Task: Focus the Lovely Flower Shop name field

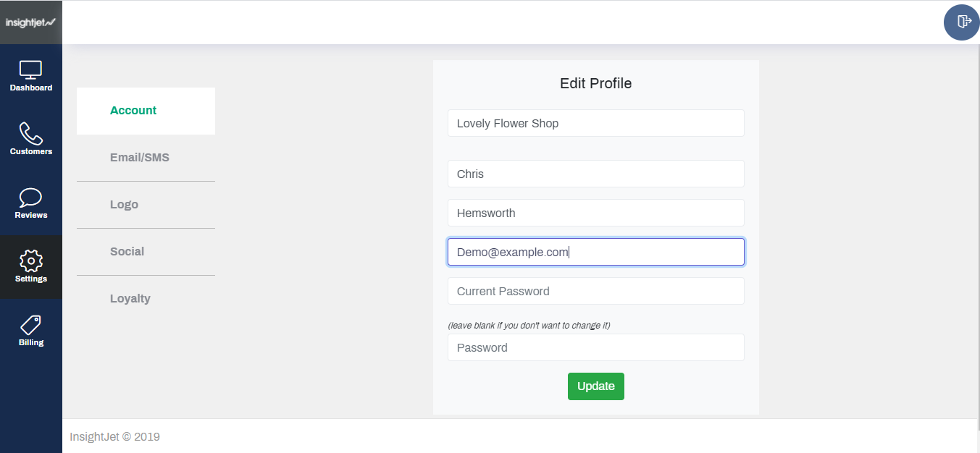Action: tap(595, 123)
